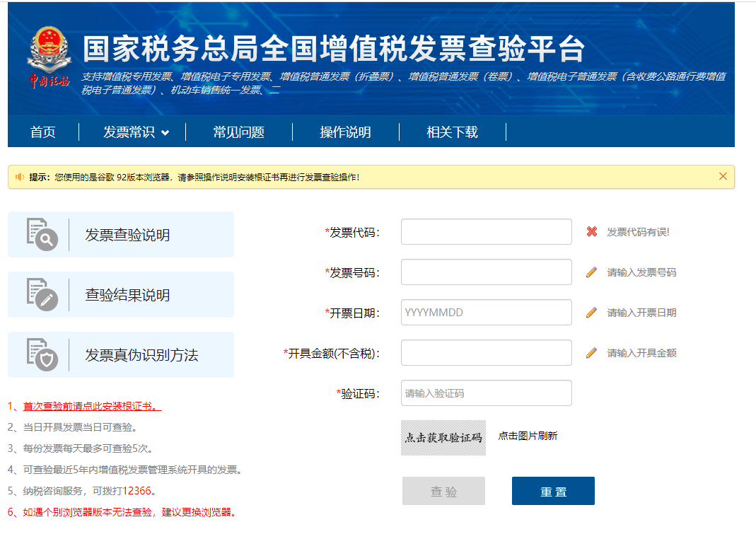Open the 常见问题 navigation item
This screenshot has height=551, width=756.
(x=239, y=132)
